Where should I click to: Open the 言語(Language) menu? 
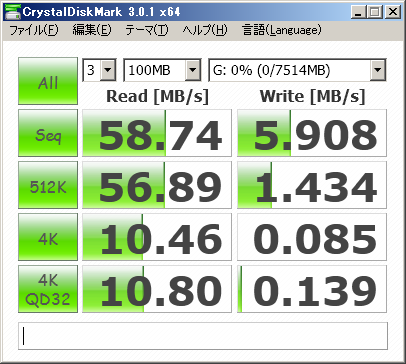click(x=282, y=31)
